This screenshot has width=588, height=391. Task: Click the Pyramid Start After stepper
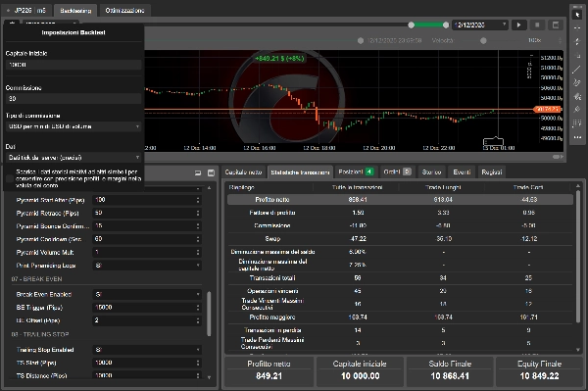tap(198, 200)
